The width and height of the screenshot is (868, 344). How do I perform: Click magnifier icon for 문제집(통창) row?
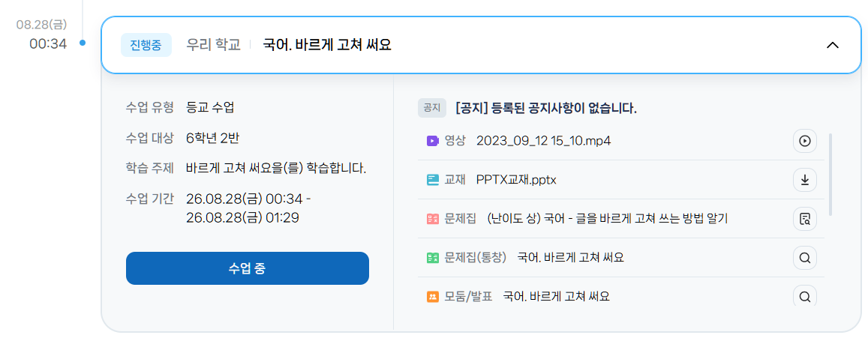pyautogui.click(x=804, y=258)
